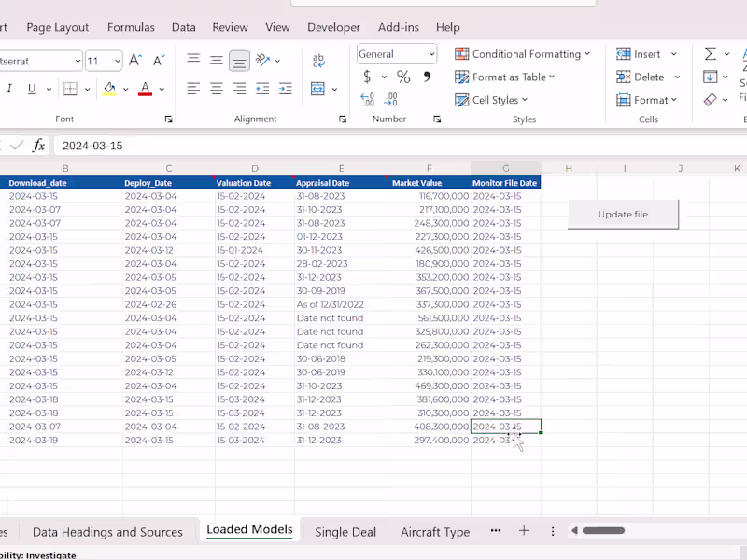Expand the borders dropdown arrow

pyautogui.click(x=87, y=89)
